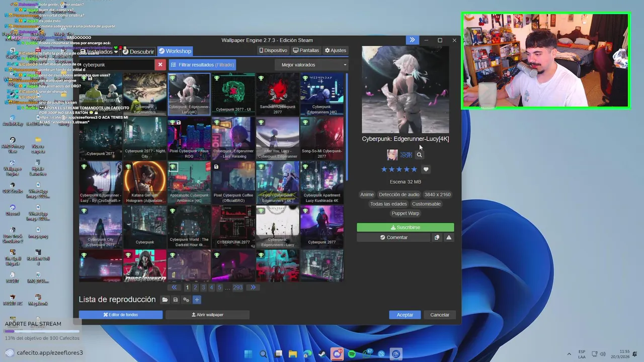
Task: Click the 3840 x 2160 resolution tag
Action: [437, 195]
